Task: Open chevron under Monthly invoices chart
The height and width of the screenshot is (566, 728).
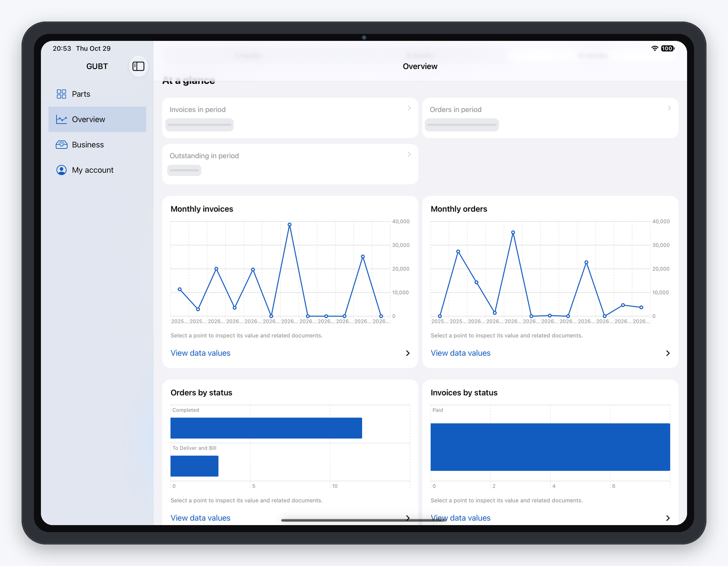Action: click(x=408, y=353)
